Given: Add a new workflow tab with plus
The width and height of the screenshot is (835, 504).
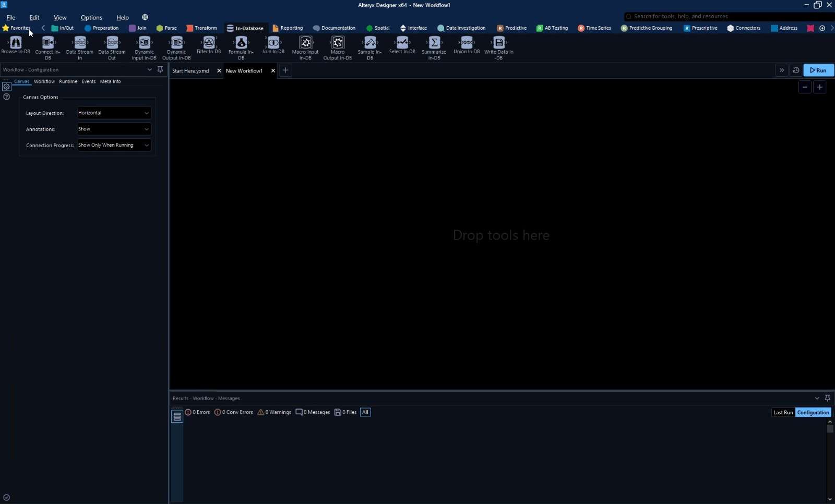Looking at the screenshot, I should 285,70.
